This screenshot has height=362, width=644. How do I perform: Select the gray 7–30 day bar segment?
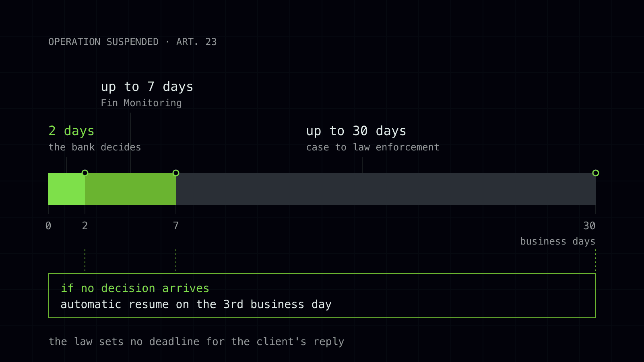coord(386,189)
